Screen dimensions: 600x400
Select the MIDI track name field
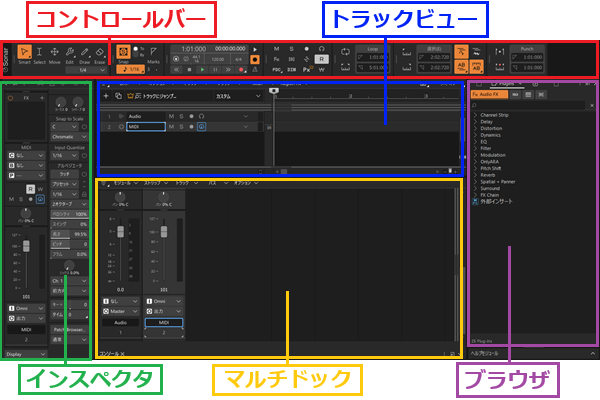(x=145, y=127)
